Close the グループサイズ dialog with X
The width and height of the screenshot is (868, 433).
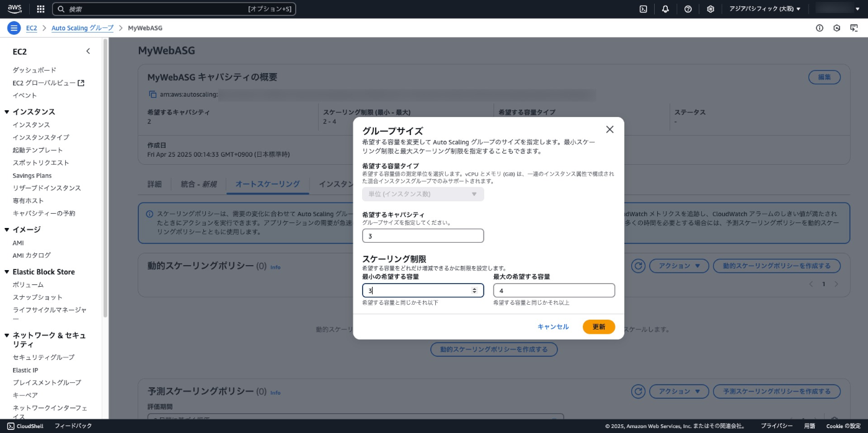(609, 129)
